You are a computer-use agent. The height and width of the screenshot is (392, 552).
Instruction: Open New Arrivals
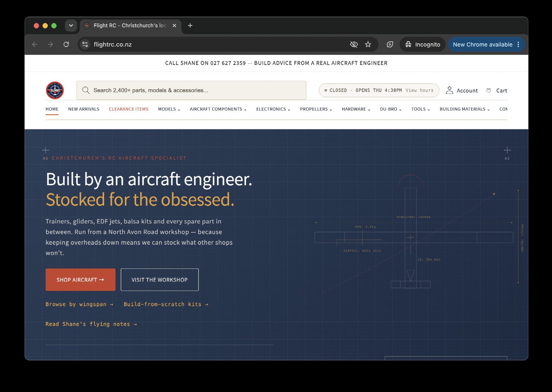[x=84, y=109]
